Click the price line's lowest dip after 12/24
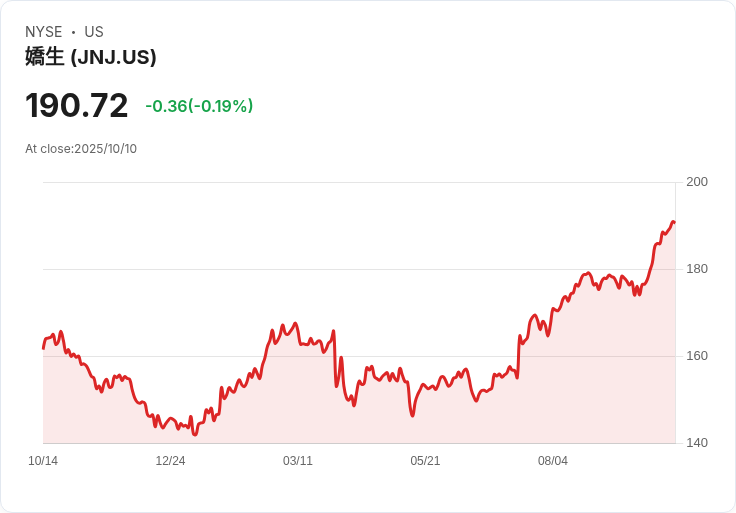Image resolution: width=736 pixels, height=513 pixels. tap(195, 435)
